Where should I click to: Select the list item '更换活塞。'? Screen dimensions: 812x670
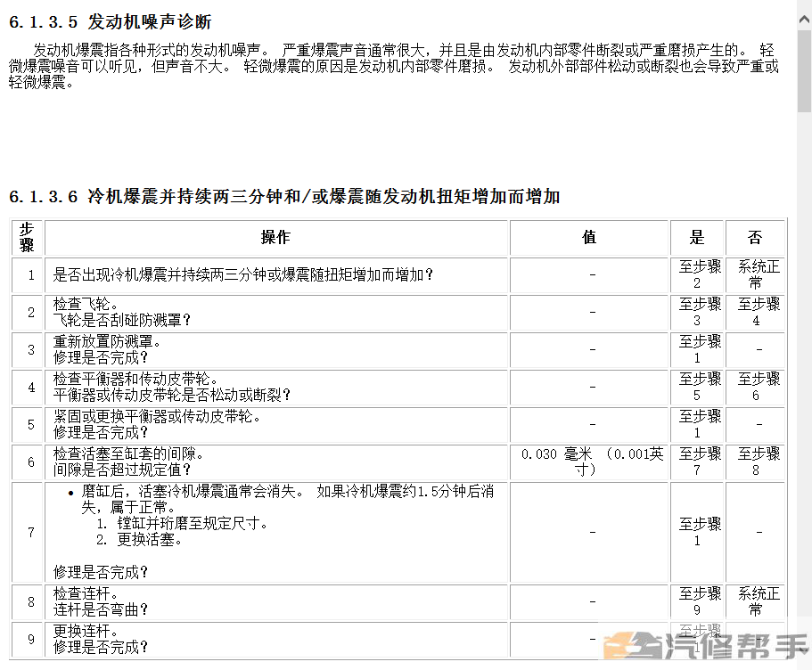150,540
